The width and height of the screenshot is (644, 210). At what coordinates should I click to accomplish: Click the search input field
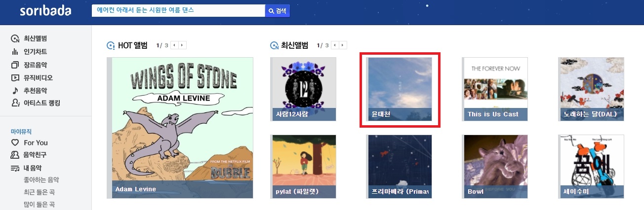(x=178, y=10)
